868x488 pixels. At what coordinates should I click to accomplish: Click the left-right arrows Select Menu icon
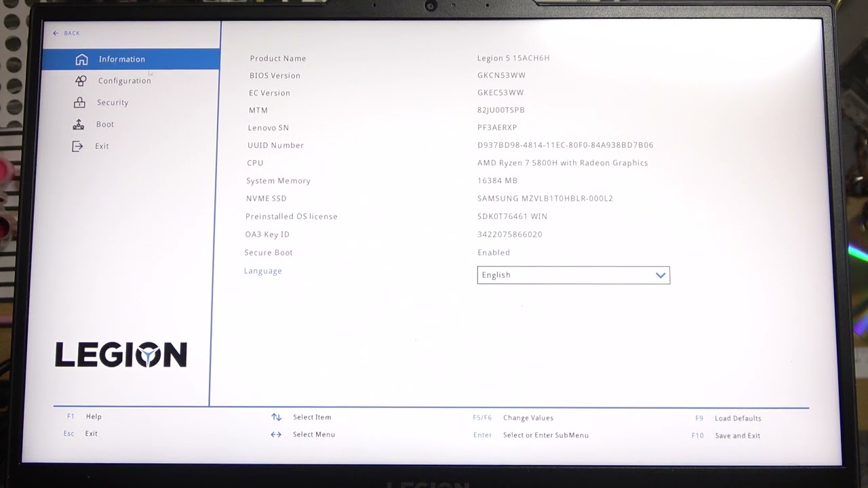pyautogui.click(x=276, y=434)
